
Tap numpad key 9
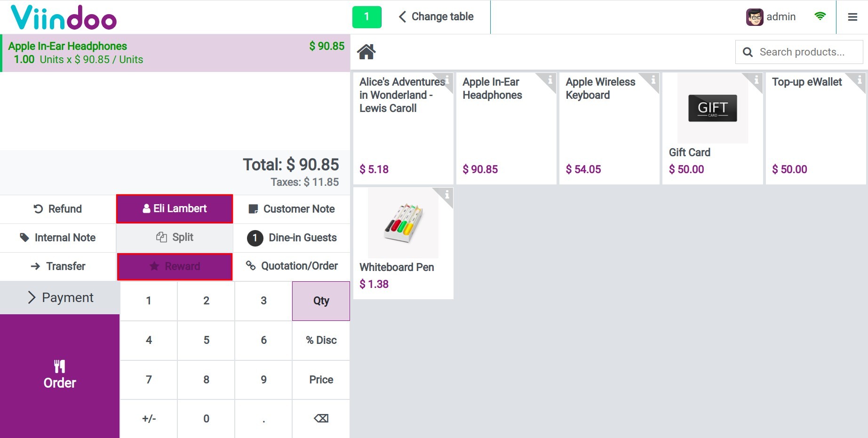coord(263,380)
